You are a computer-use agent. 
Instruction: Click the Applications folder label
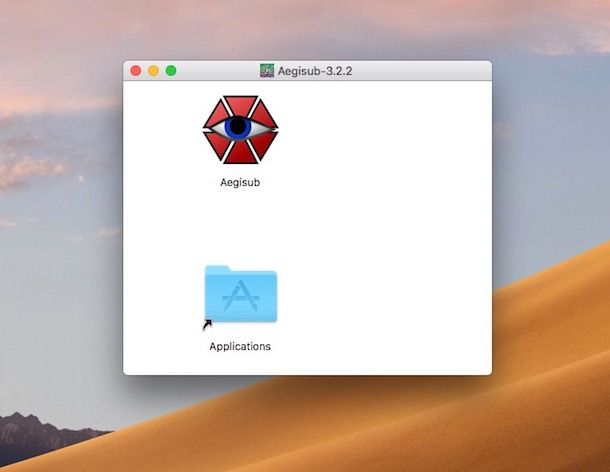click(x=240, y=346)
